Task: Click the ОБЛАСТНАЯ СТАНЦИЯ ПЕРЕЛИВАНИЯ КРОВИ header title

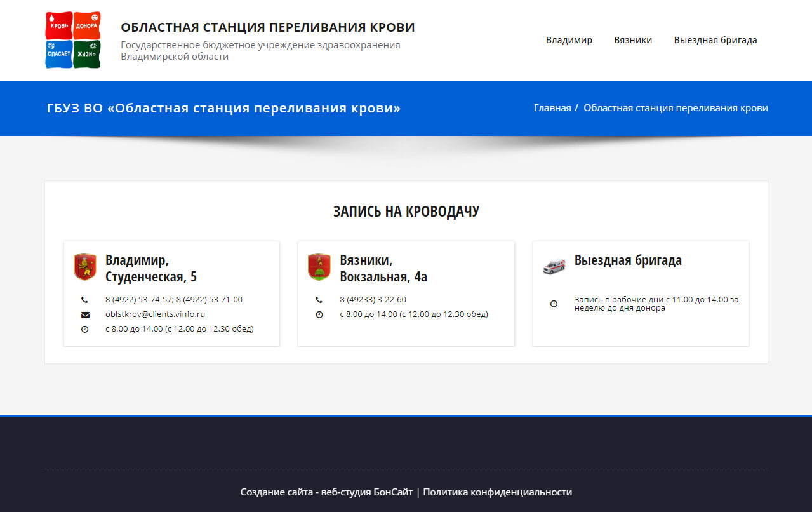Action: tap(268, 27)
